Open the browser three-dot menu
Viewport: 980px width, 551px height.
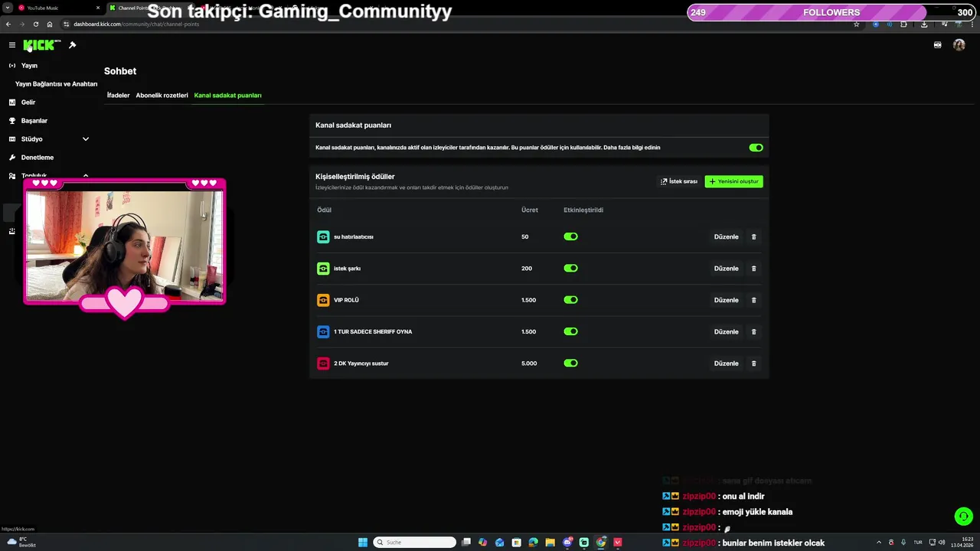(971, 24)
